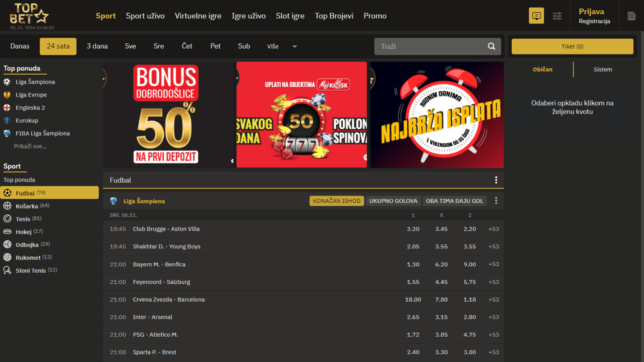The width and height of the screenshot is (644, 362).
Task: Click the Stoni Tenis paddle icon
Action: (x=7, y=270)
